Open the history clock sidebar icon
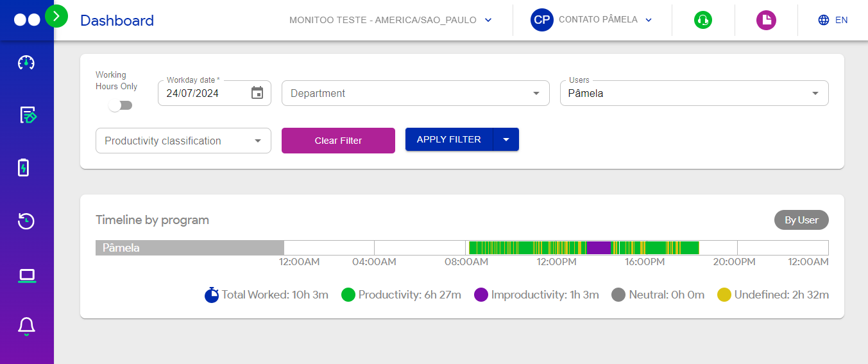This screenshot has height=364, width=868. click(26, 221)
